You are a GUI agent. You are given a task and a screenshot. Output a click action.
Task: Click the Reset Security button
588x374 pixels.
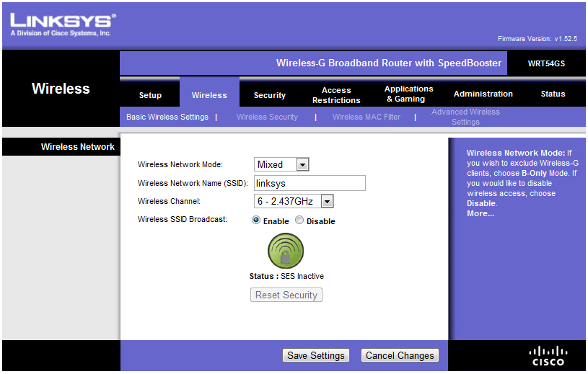click(x=286, y=295)
